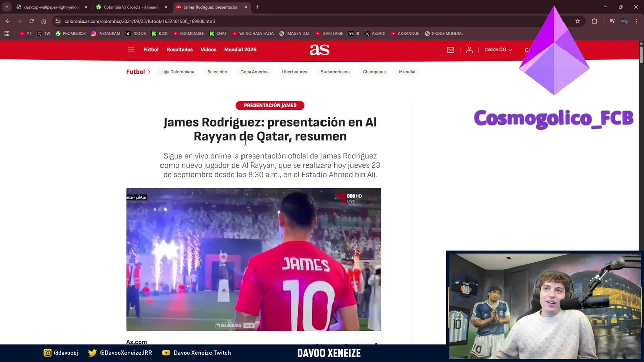The width and height of the screenshot is (644, 362).
Task: Open the PRODE MUNDIAL bookmark
Action: coord(444,34)
